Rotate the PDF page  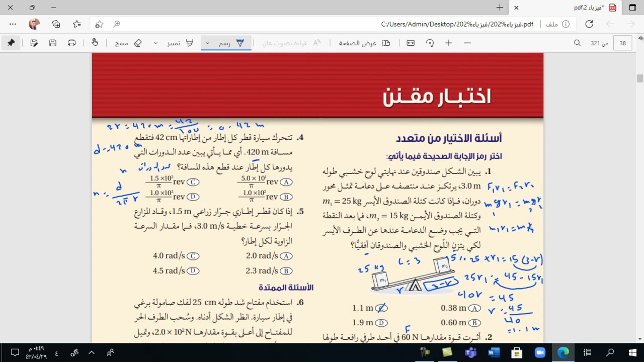click(430, 43)
